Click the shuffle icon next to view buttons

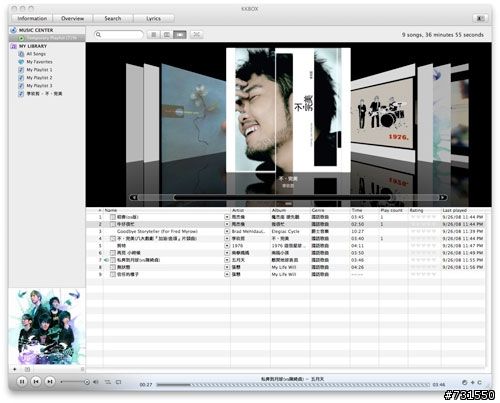[197, 34]
